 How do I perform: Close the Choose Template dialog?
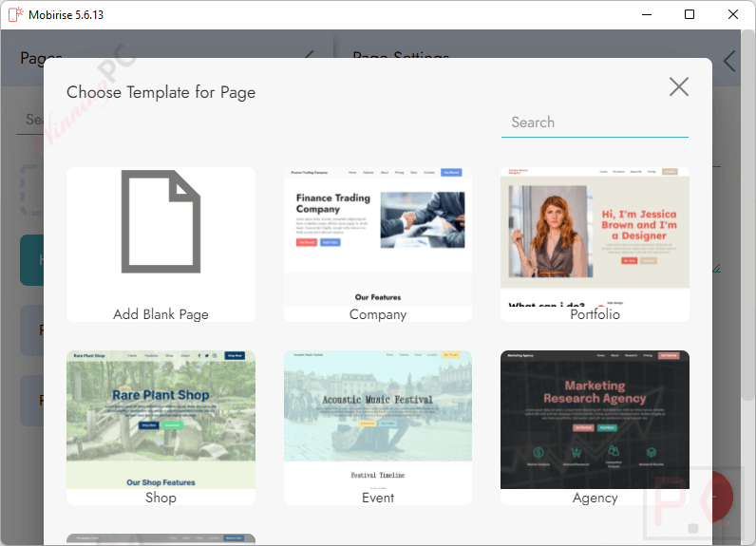pyautogui.click(x=679, y=86)
